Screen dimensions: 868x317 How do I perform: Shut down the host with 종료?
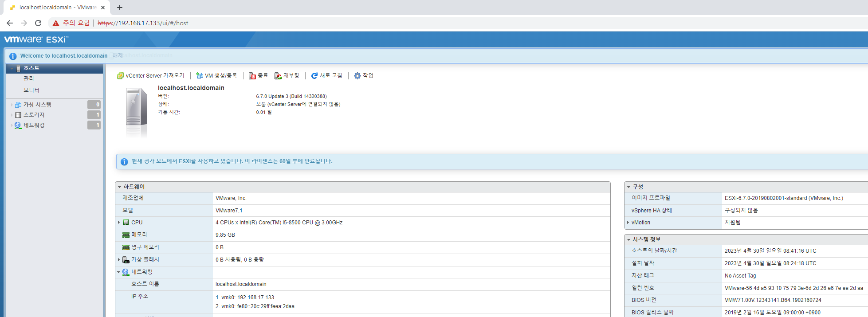(x=258, y=76)
